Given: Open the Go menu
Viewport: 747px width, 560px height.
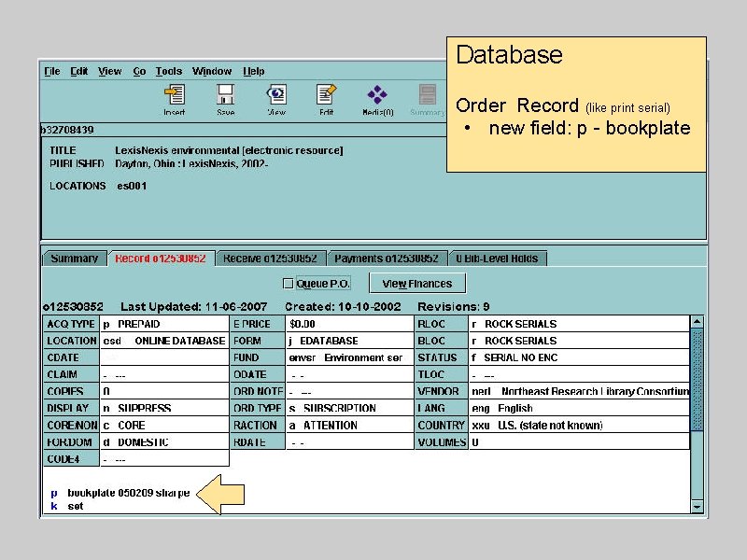Looking at the screenshot, I should (x=139, y=72).
